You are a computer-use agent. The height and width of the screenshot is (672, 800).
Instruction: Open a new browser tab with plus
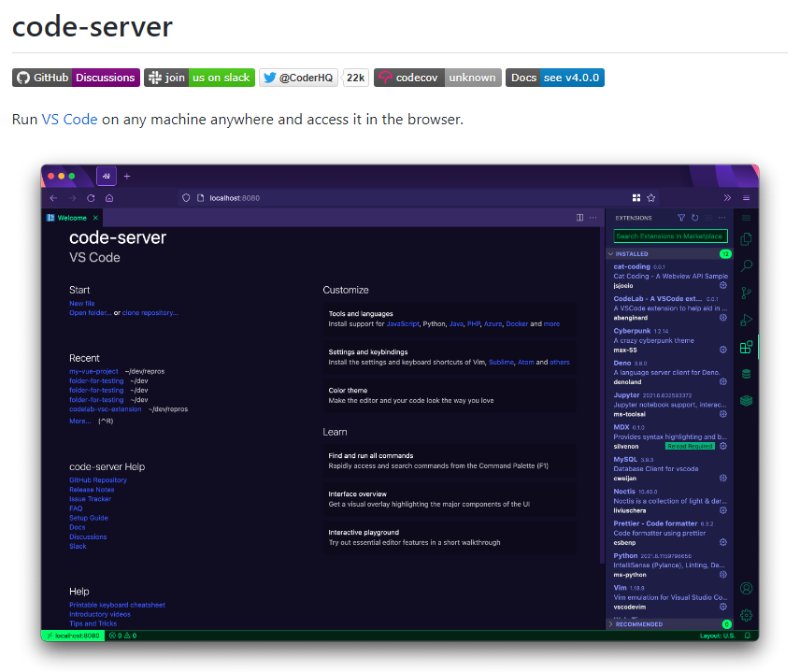click(127, 176)
